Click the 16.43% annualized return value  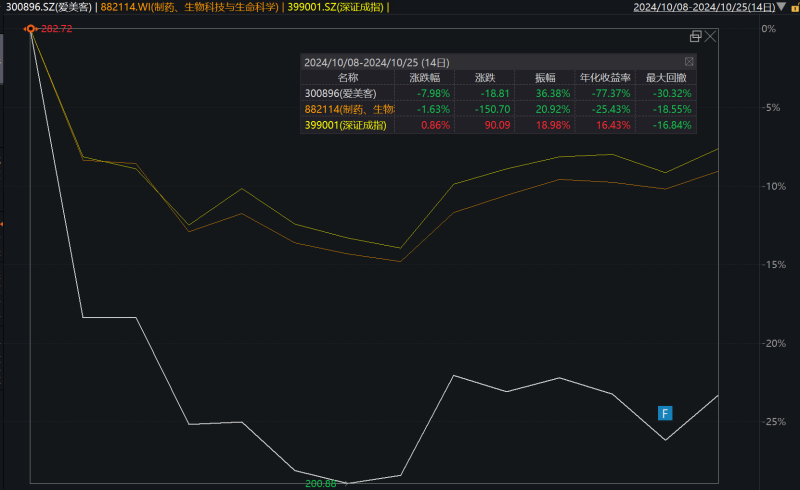tap(613, 125)
